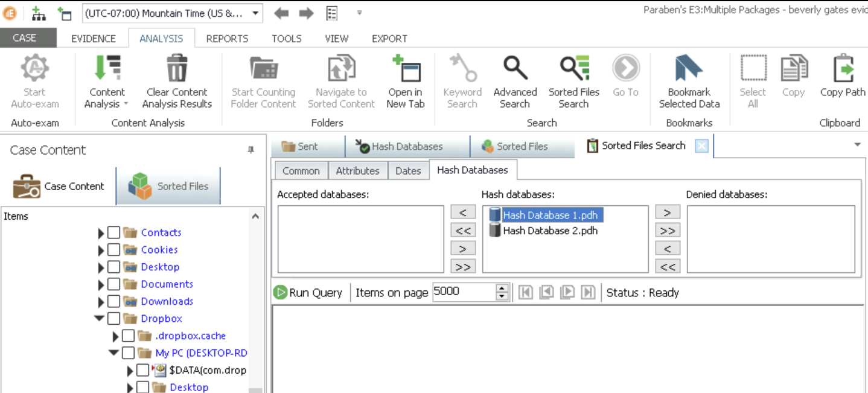This screenshot has height=393, width=868.
Task: Go to first results page
Action: 525,293
